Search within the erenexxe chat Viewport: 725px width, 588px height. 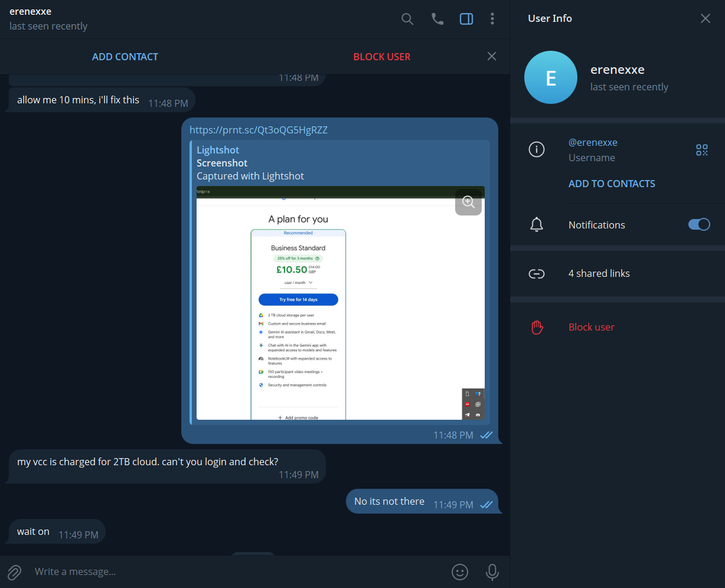[407, 19]
